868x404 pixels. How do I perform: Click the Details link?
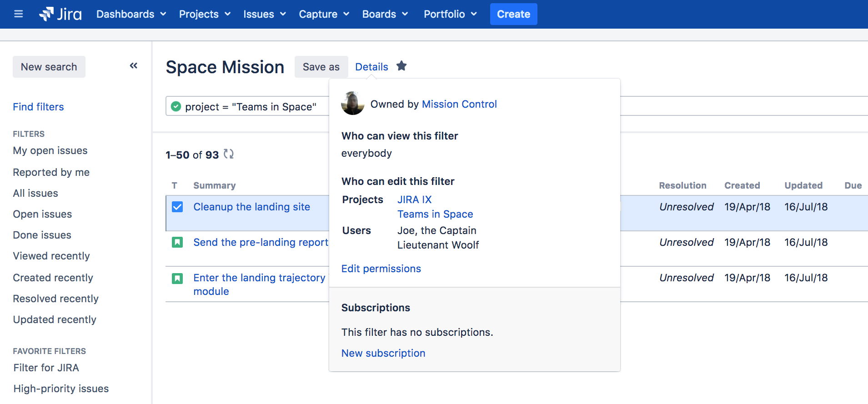coord(371,67)
